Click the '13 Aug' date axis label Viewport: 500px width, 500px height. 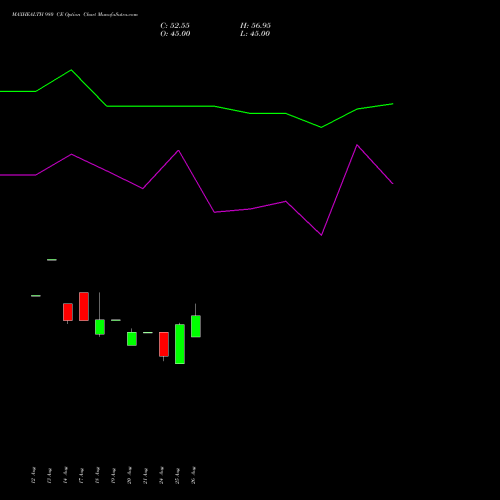click(x=49, y=475)
